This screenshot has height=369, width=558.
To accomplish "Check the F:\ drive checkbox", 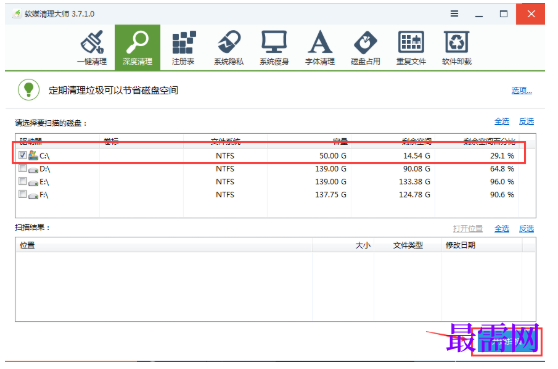I will click(x=22, y=194).
